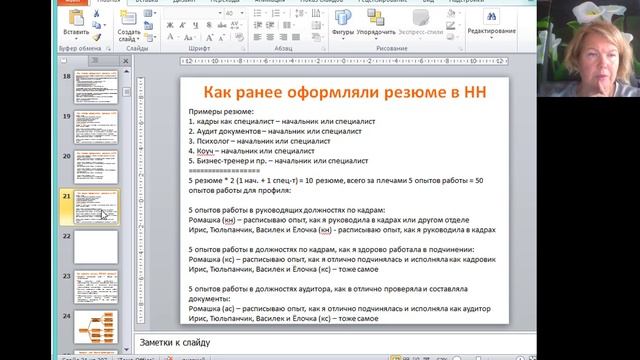Click the Создать слайд new slide icon

(128, 18)
